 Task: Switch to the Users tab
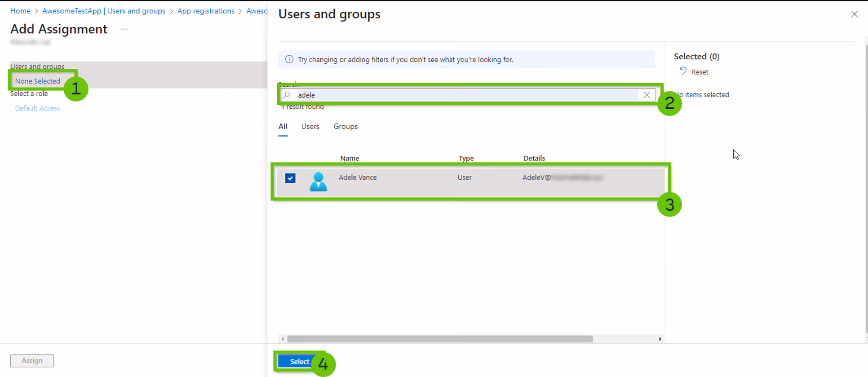[310, 126]
